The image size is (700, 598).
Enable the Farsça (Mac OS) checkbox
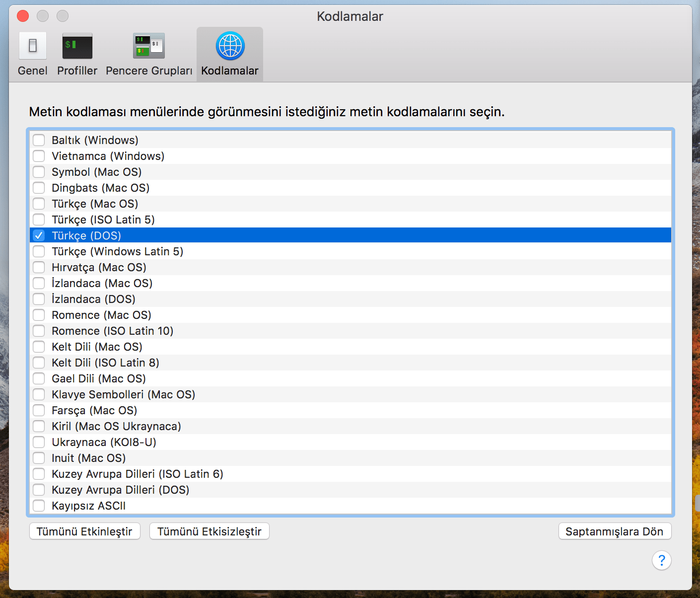pos(39,410)
